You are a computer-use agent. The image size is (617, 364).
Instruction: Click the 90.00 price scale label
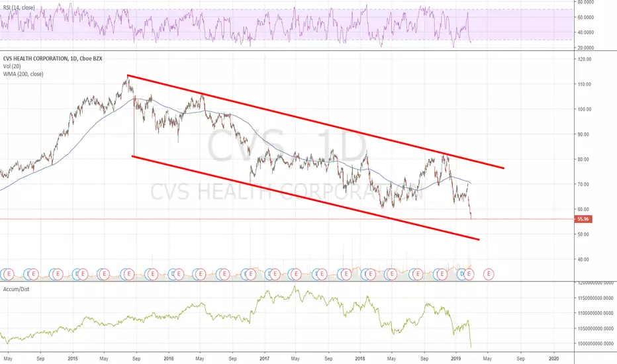pos(585,134)
